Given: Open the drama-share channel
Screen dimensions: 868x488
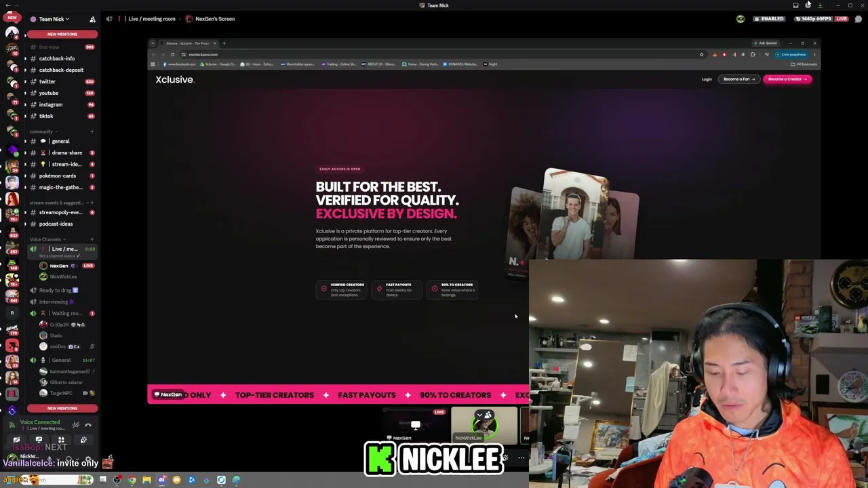Looking at the screenshot, I should tap(62, 152).
